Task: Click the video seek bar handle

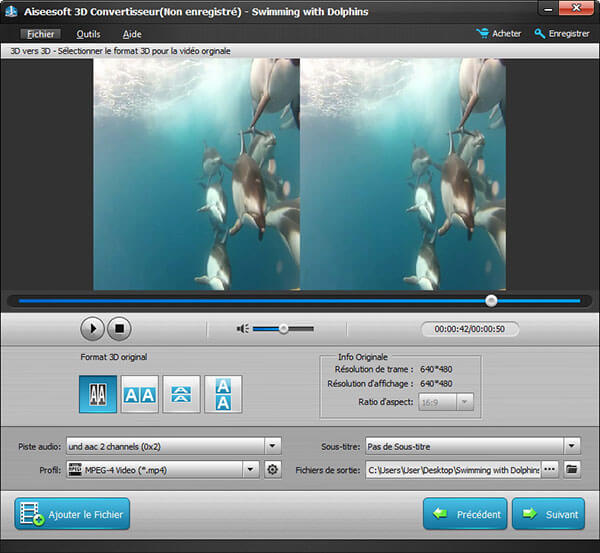Action: tap(491, 301)
